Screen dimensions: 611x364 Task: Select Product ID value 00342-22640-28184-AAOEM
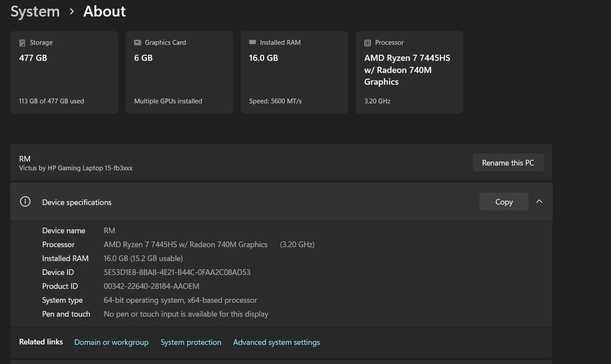point(152,286)
